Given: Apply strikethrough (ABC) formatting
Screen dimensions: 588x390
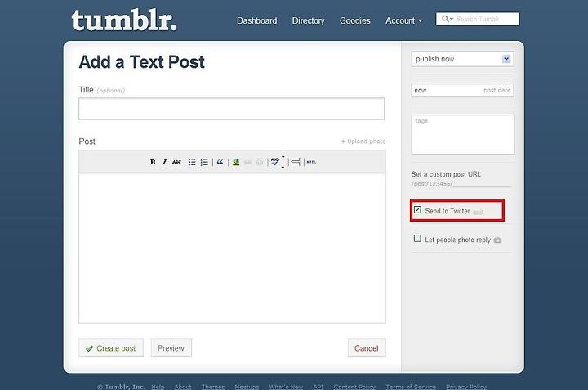Looking at the screenshot, I should [176, 162].
